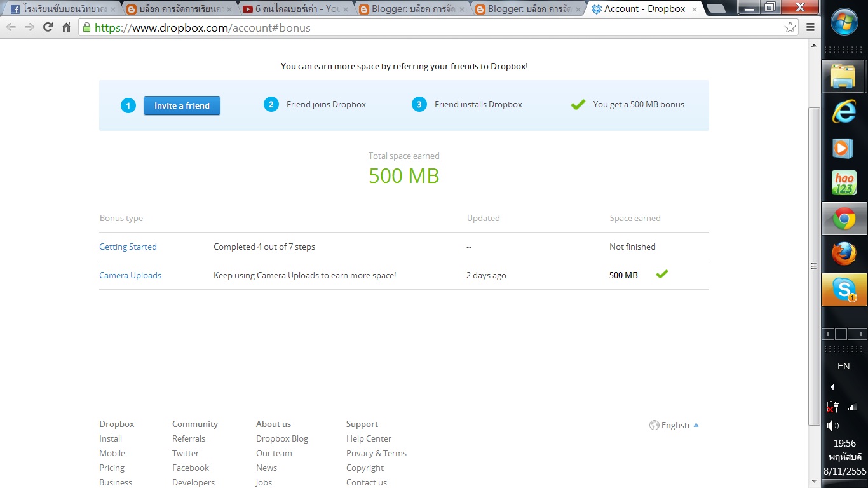This screenshot has height=488, width=868.
Task: Close the Account - Dropbox tab
Action: coord(693,10)
